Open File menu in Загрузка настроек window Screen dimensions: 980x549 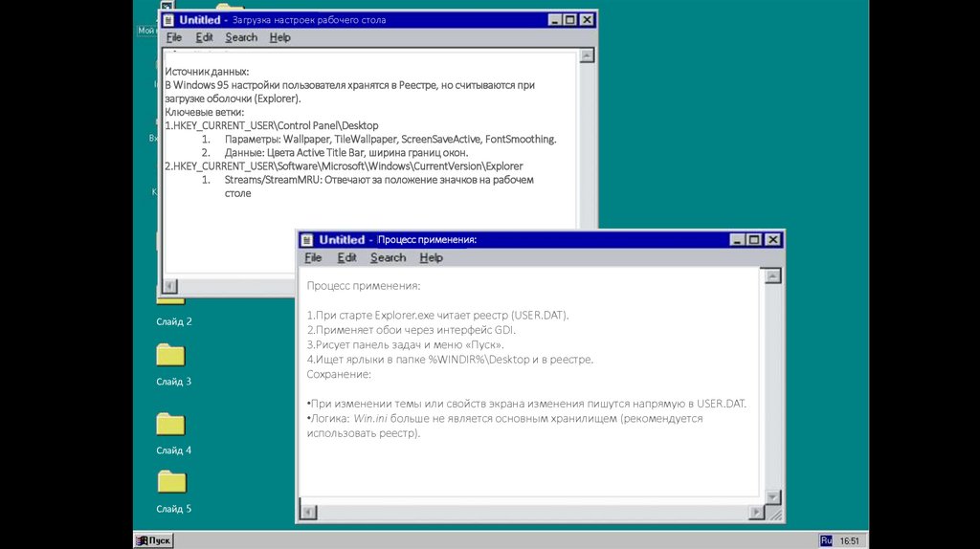pos(174,37)
